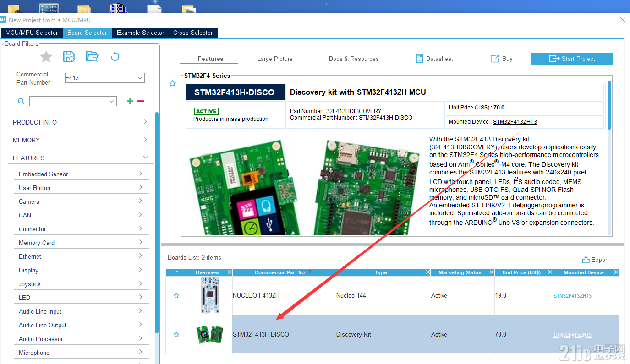Image resolution: width=630 pixels, height=364 pixels.
Task: Click the reset filters refresh icon
Action: [x=115, y=57]
